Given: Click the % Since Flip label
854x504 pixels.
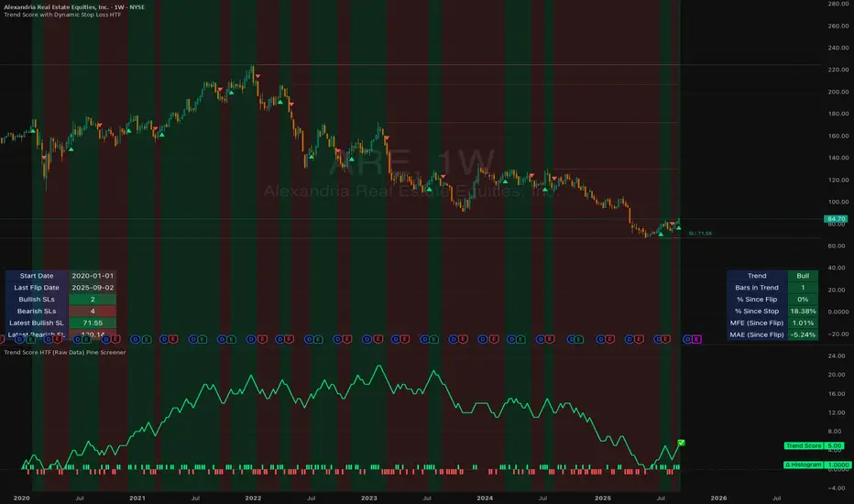Looking at the screenshot, I should tap(757, 300).
